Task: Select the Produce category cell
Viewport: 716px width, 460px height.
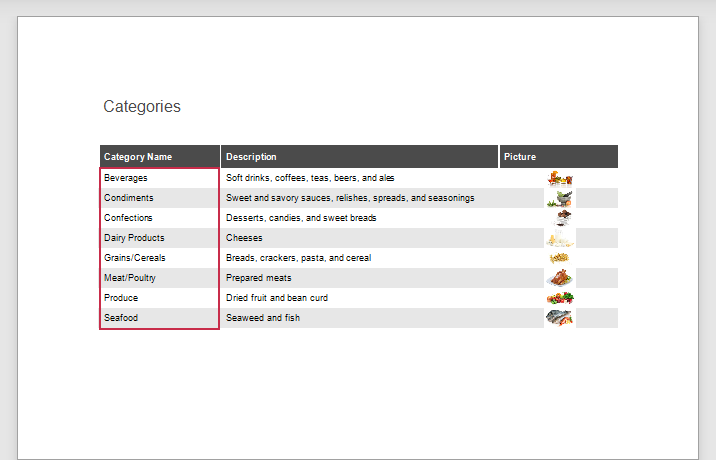Action: point(159,298)
